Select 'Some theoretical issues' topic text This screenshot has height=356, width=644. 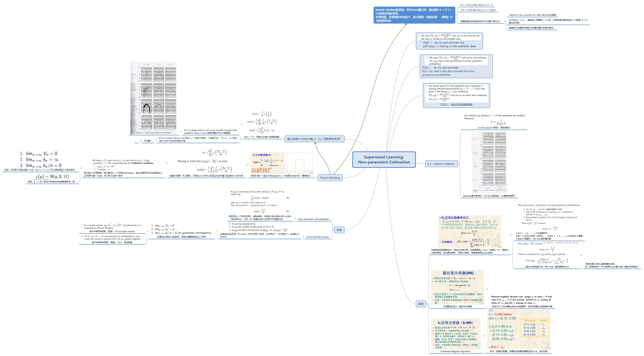tap(317, 237)
